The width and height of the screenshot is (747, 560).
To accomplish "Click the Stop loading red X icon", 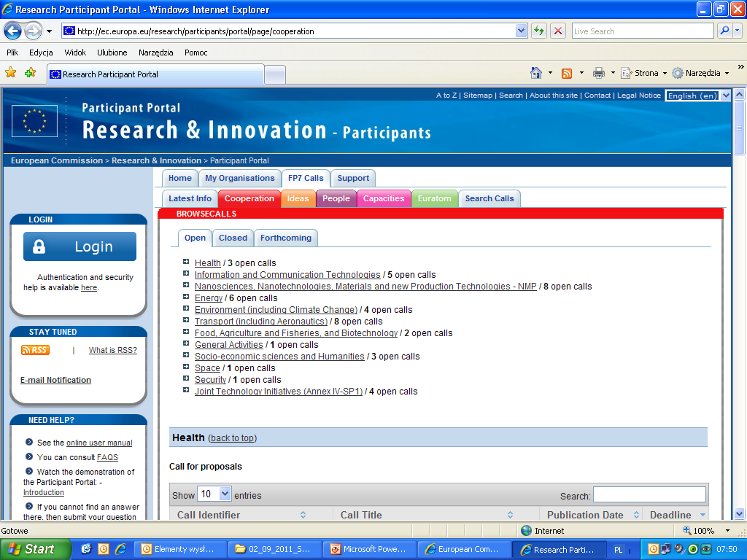I will pos(558,31).
